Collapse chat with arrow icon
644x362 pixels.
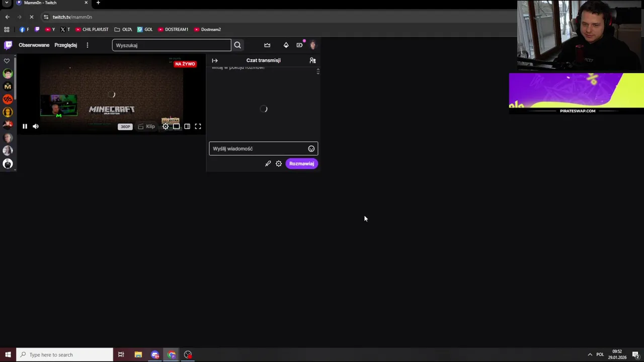click(x=215, y=60)
